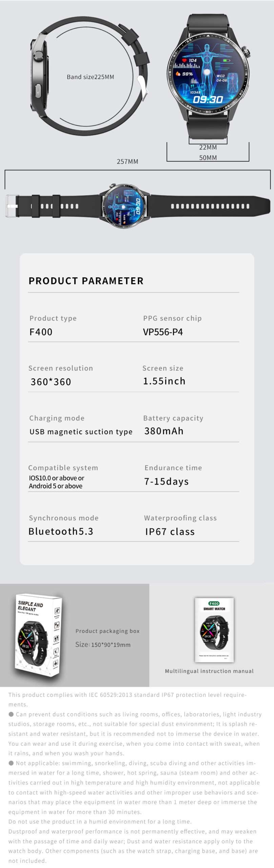Screen dimensions: 274x868
Task: Click the orange blood oxygen droplet icon
Action: (178, 74)
